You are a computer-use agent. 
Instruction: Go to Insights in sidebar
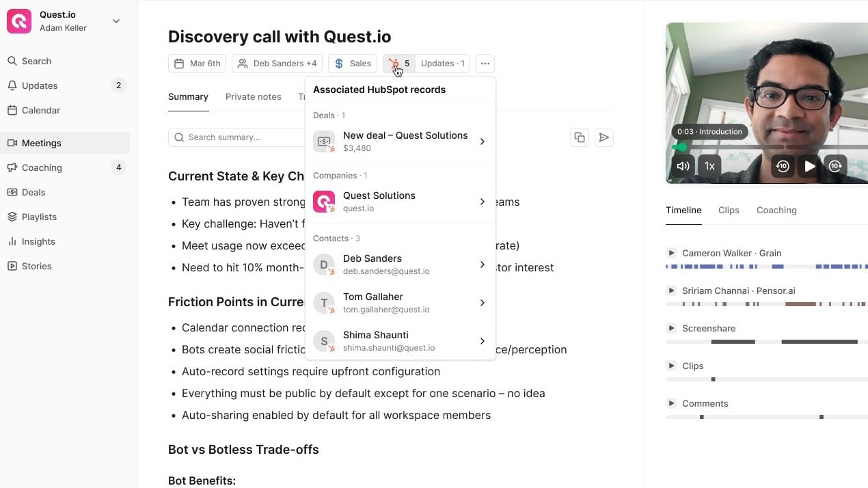38,241
